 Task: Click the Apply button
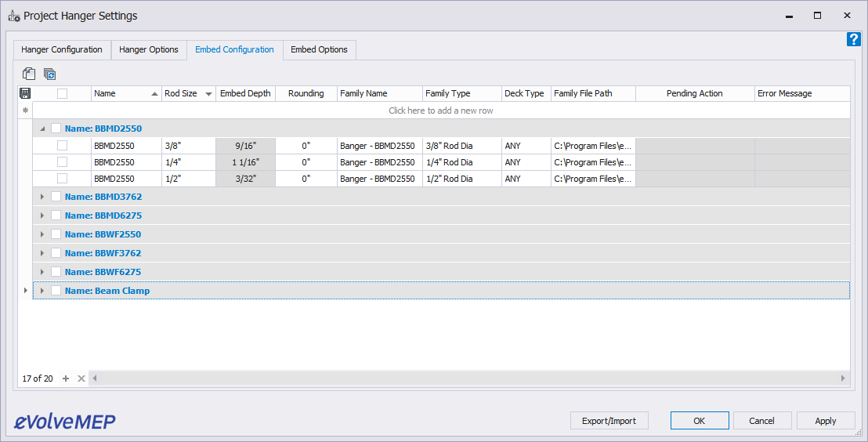826,421
